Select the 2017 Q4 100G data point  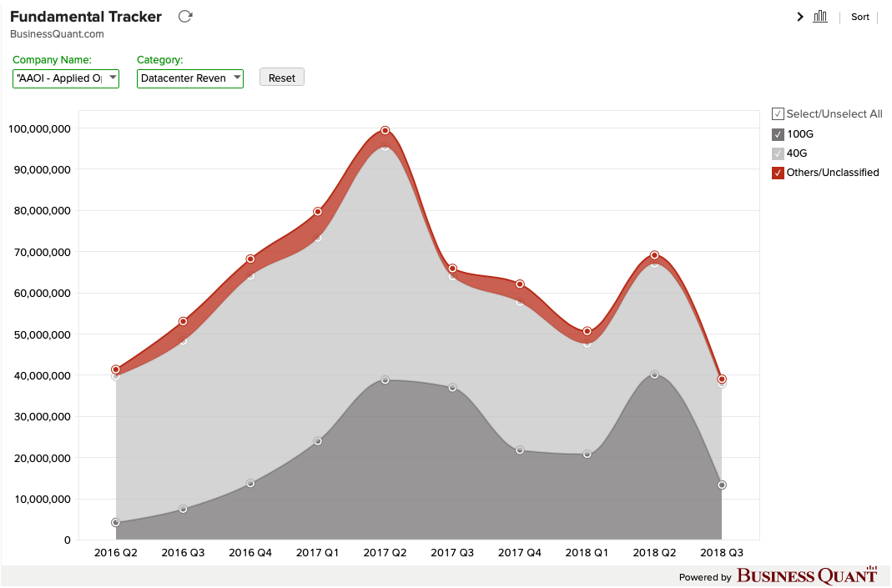pyautogui.click(x=519, y=450)
